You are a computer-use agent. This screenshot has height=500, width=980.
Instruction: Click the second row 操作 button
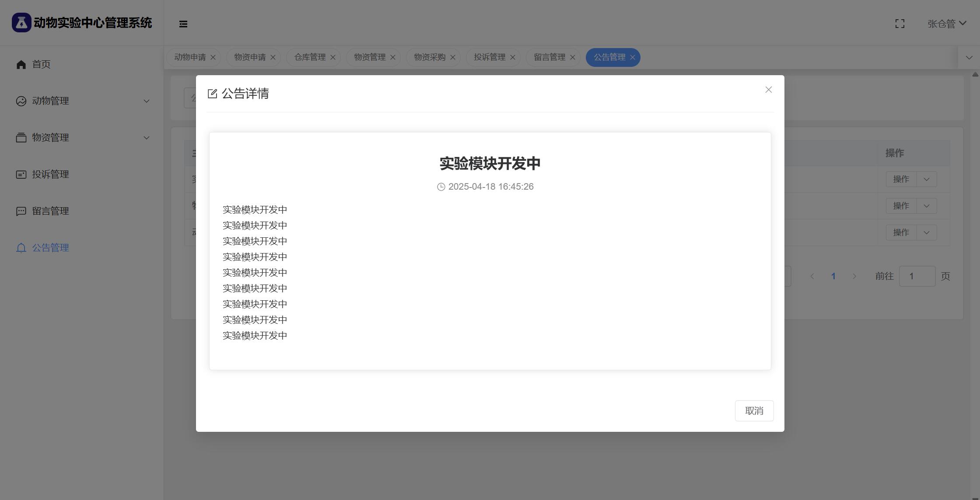[x=901, y=206]
